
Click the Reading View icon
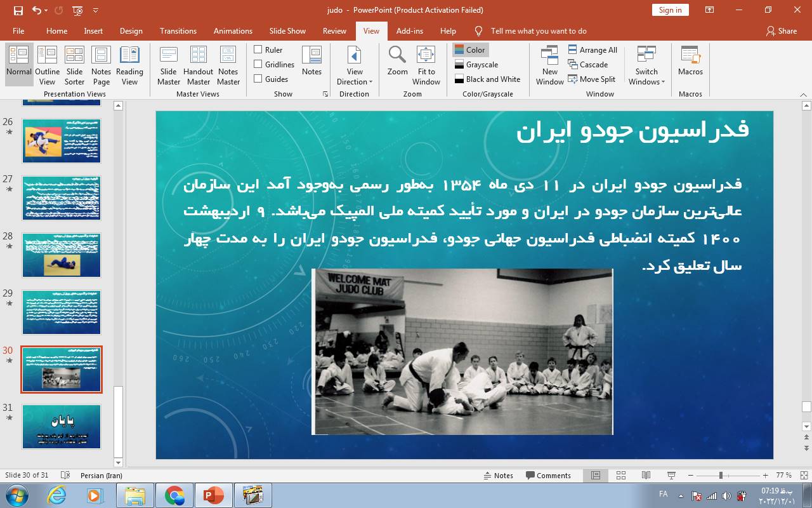pyautogui.click(x=129, y=65)
